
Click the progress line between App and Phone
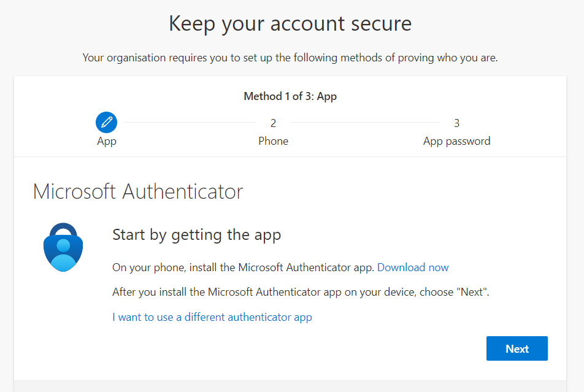(190, 123)
